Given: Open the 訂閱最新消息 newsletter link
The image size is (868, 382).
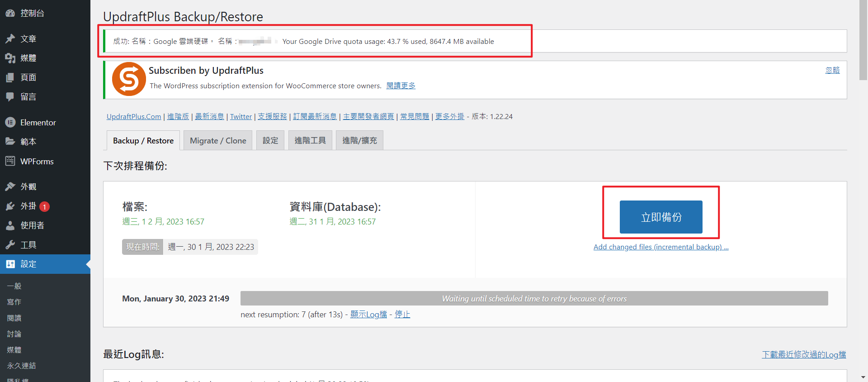Looking at the screenshot, I should click(315, 116).
